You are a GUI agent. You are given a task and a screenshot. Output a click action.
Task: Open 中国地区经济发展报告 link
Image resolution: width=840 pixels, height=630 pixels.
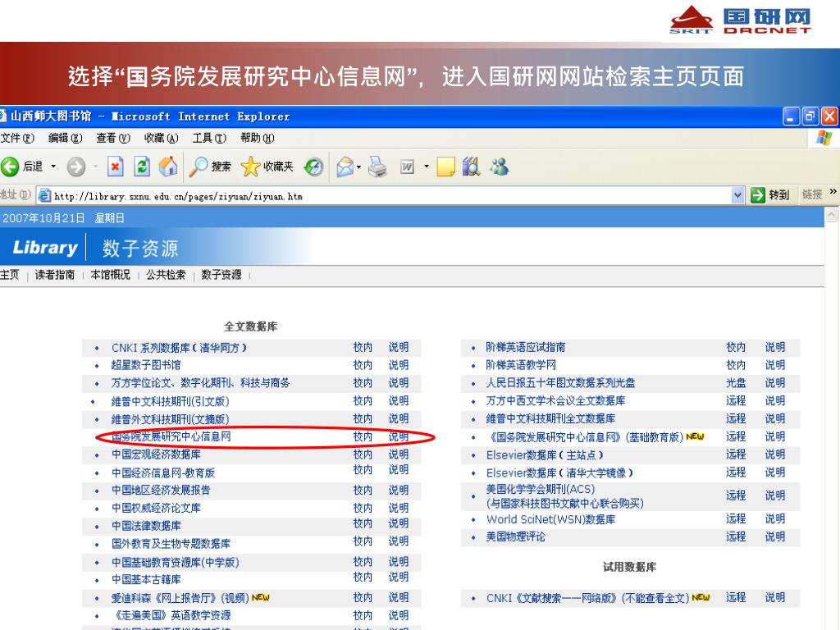(161, 491)
